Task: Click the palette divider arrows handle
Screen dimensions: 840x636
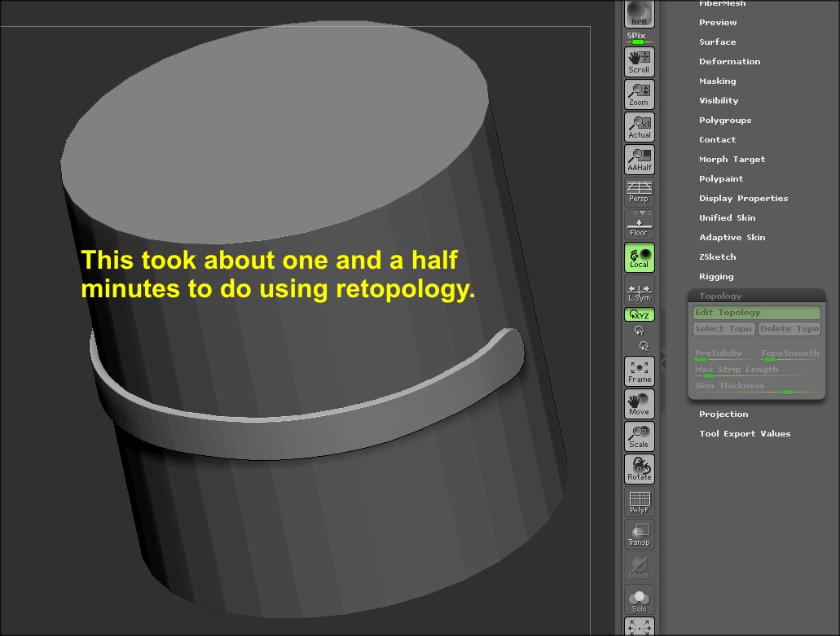Action: coord(662,360)
